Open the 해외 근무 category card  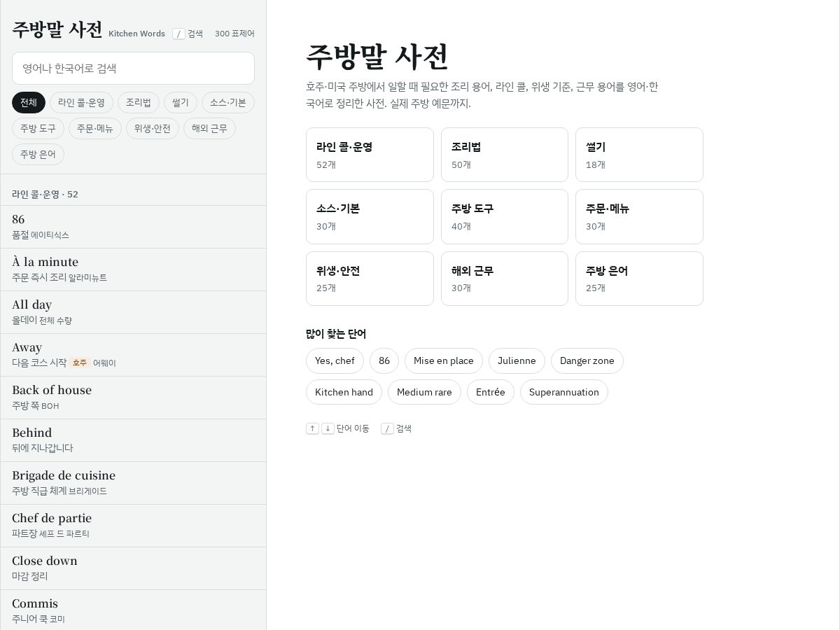coord(505,279)
